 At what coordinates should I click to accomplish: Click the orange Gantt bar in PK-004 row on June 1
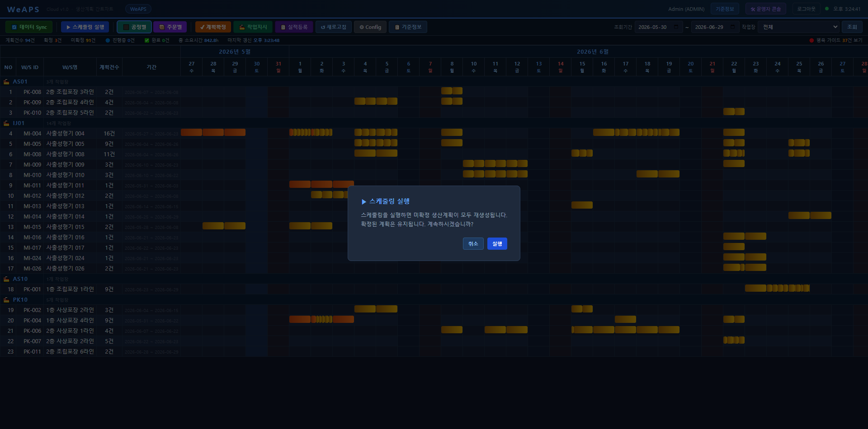[300, 319]
